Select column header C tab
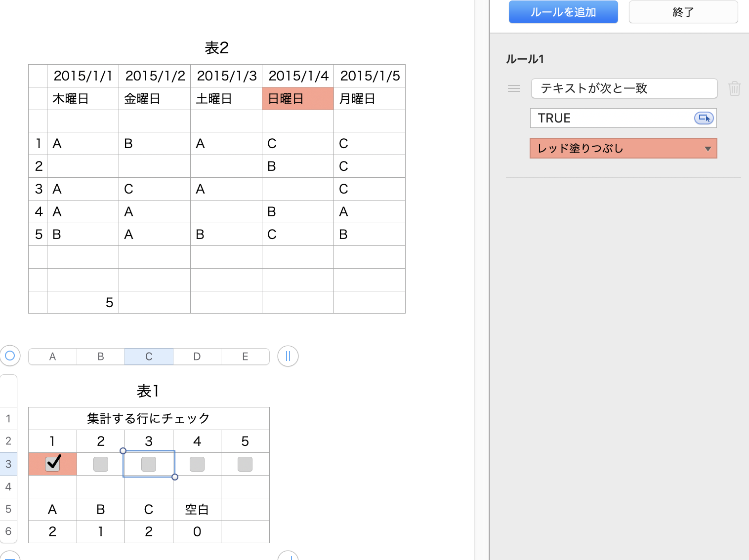 pyautogui.click(x=149, y=357)
